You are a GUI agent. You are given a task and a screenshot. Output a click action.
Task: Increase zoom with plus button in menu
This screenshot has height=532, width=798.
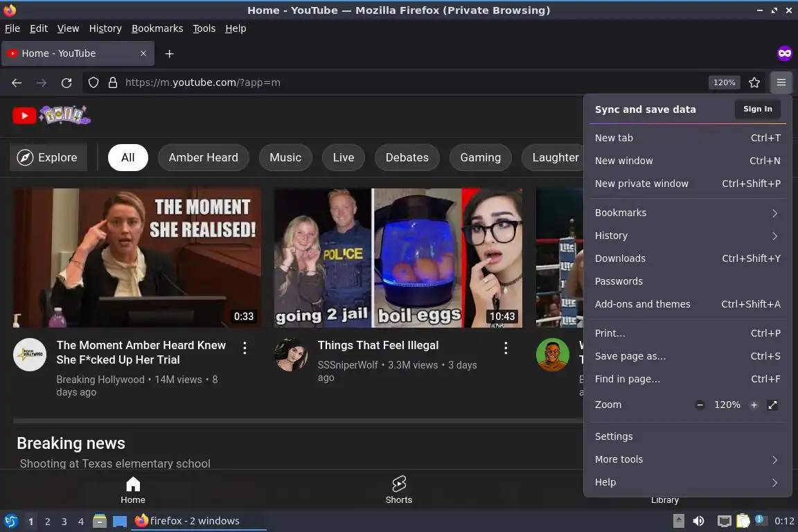click(754, 405)
